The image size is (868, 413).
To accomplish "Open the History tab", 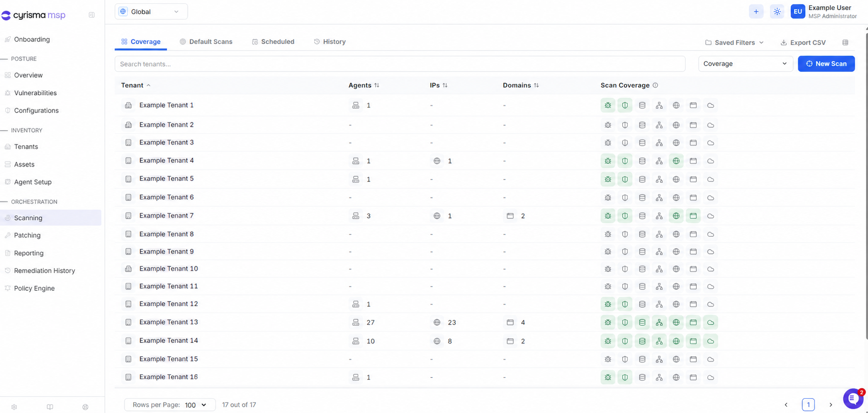I will point(330,42).
